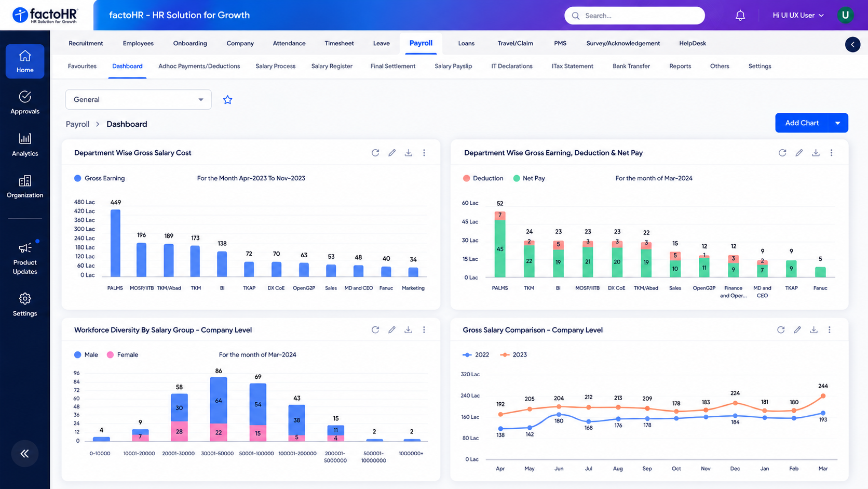
Task: Open Salary Register sub-tab
Action: [332, 67]
